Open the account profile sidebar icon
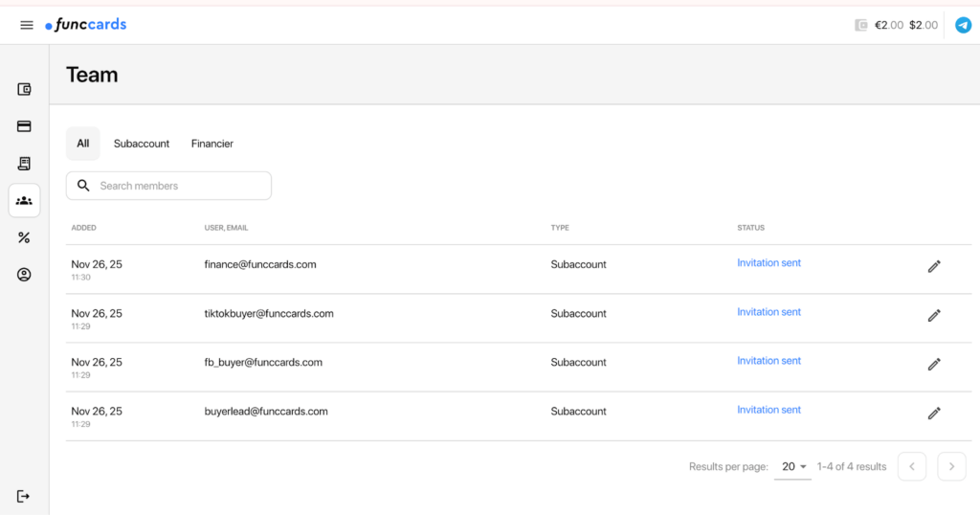980x515 pixels. tap(24, 275)
